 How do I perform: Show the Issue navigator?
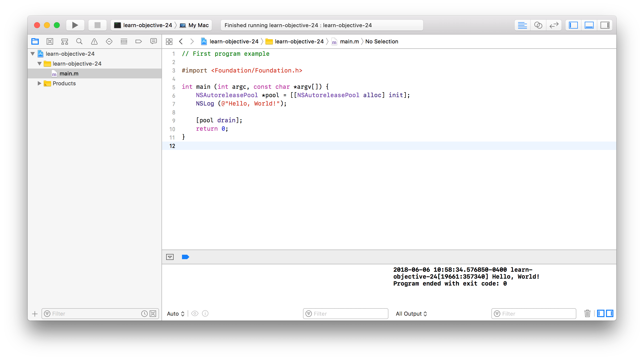click(94, 41)
